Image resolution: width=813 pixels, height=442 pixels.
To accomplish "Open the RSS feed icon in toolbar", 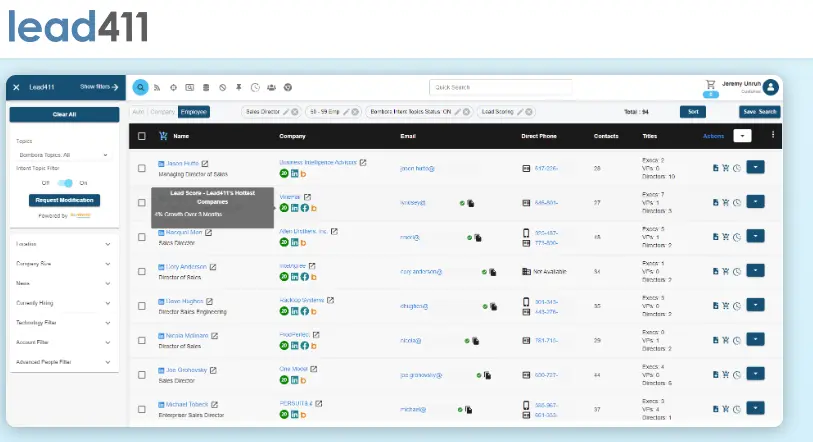I will [x=157, y=88].
